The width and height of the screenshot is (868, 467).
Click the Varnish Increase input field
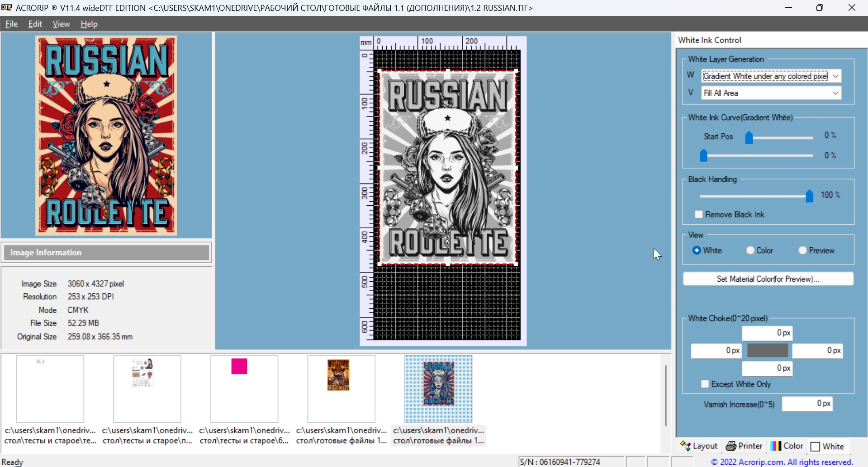pyautogui.click(x=807, y=404)
